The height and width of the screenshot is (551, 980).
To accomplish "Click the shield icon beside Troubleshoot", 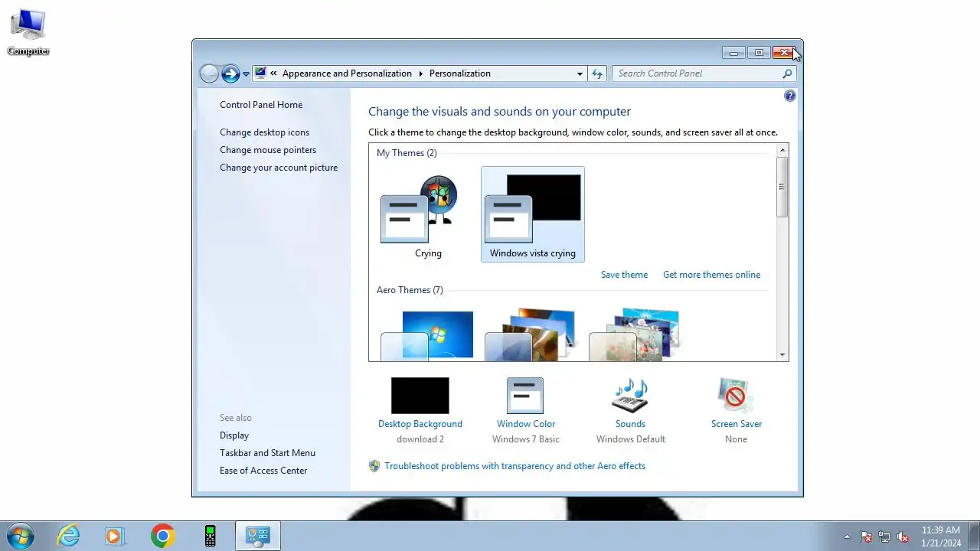I will pos(374,466).
